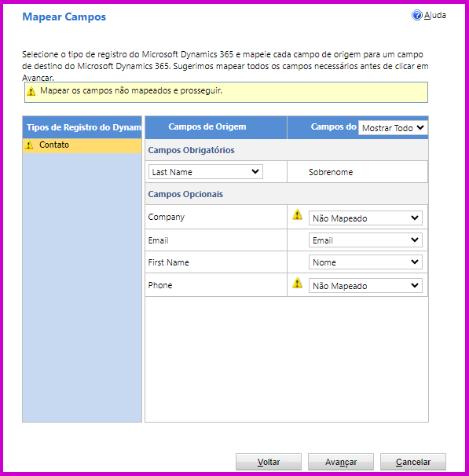This screenshot has width=469, height=476.
Task: Select the Contato record type
Action: pyautogui.click(x=82, y=145)
